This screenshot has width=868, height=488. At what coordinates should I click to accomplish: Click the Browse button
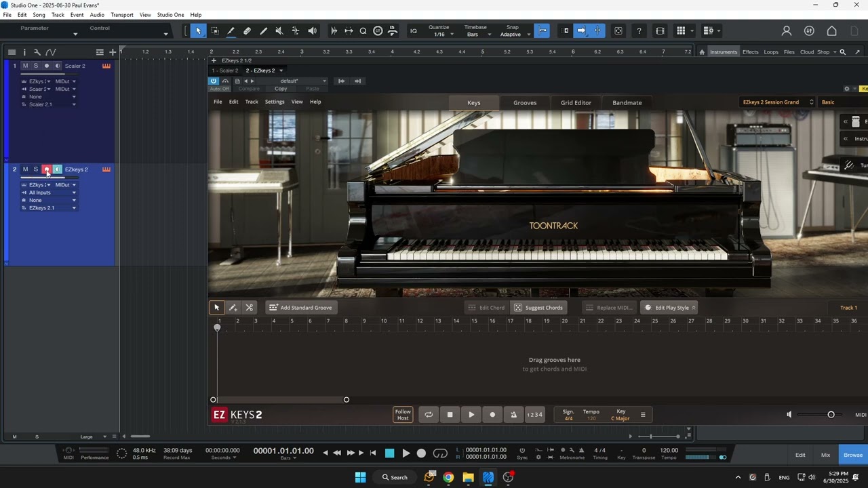tap(853, 455)
